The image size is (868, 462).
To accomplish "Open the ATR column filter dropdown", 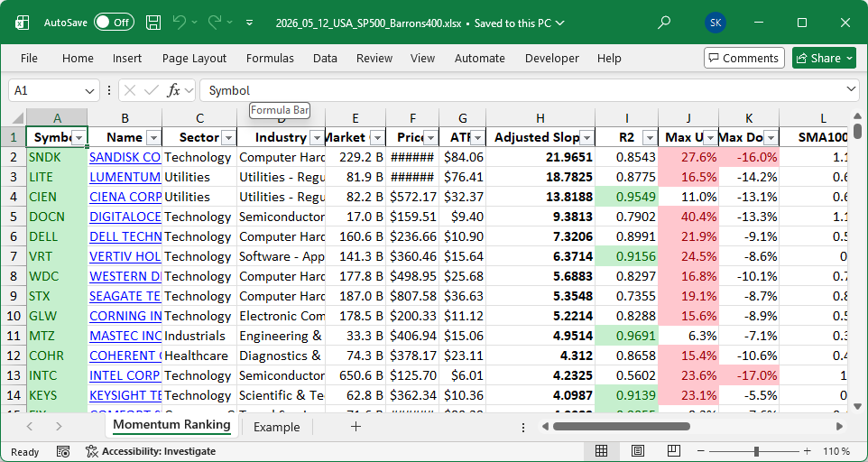I will tap(477, 138).
